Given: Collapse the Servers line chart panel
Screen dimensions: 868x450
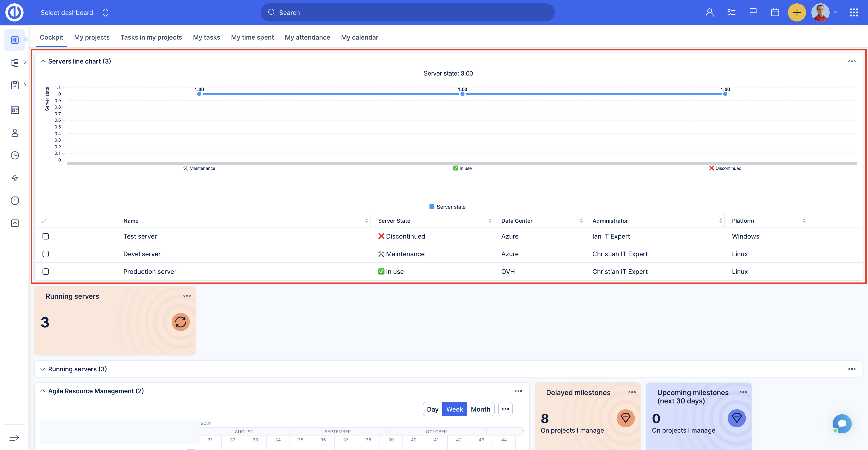Looking at the screenshot, I should [x=43, y=61].
